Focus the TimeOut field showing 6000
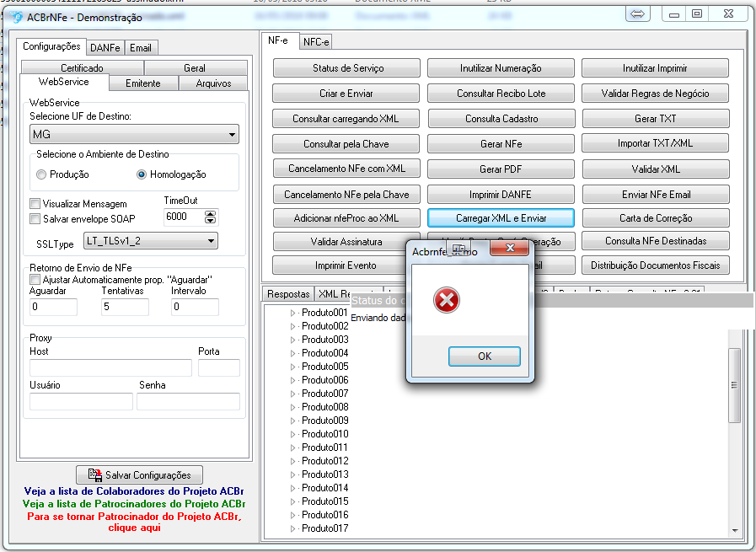The height and width of the screenshot is (552, 756). (185, 217)
